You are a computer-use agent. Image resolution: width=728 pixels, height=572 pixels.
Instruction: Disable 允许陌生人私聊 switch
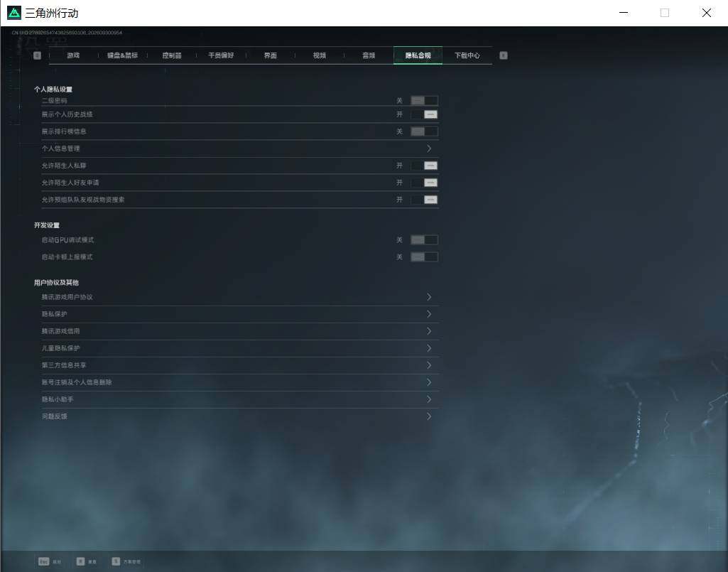(424, 166)
